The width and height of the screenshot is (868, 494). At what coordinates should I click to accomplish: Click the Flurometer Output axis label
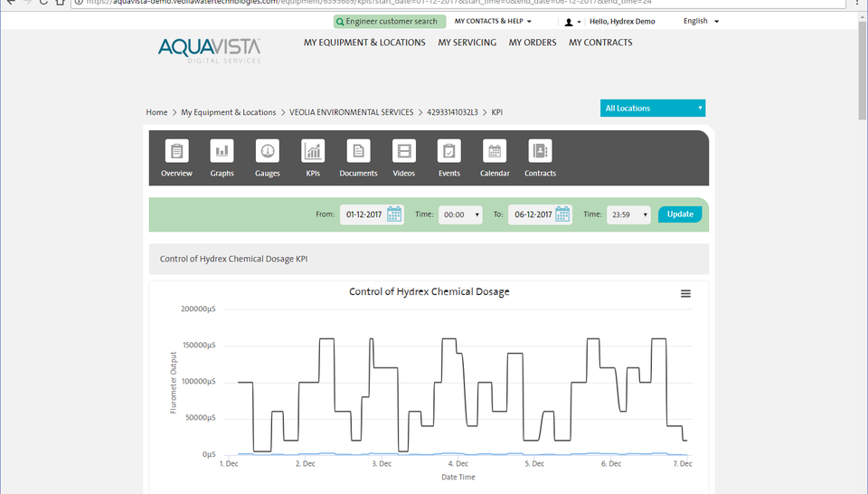(x=174, y=383)
